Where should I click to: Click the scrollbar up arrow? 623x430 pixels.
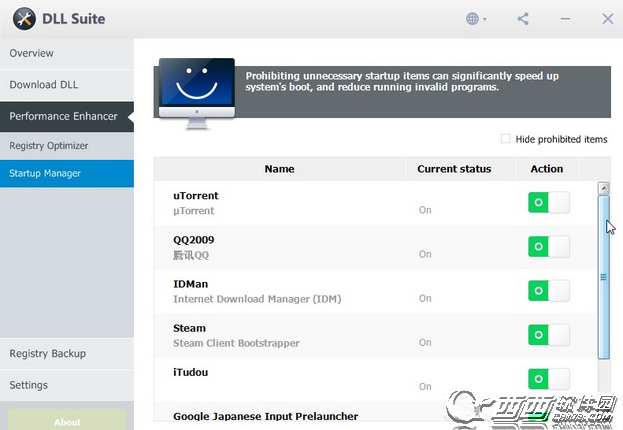coord(604,188)
